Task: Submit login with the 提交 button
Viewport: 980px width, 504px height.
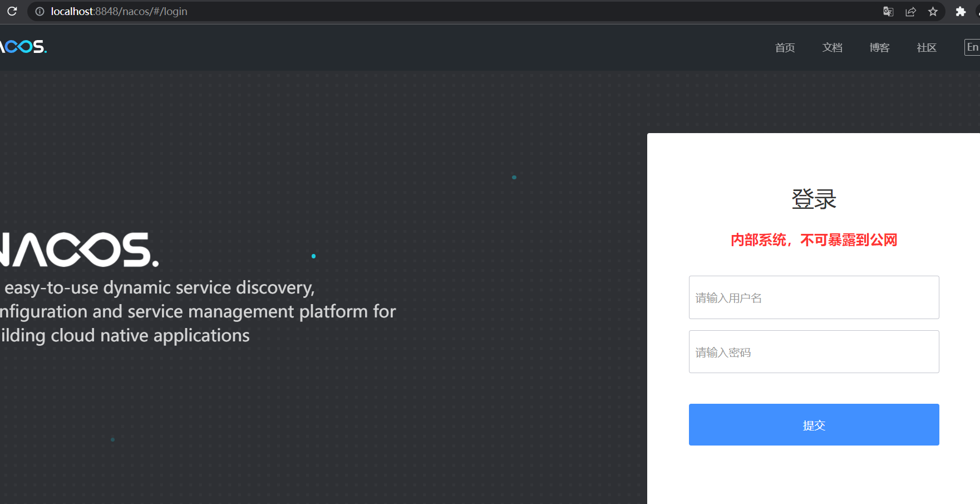Action: point(814,424)
